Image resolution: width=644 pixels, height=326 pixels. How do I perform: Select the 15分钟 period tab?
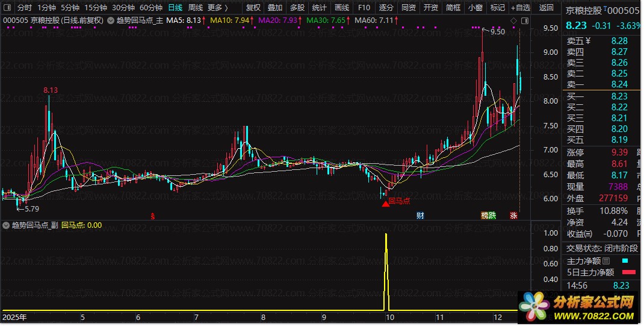(95, 8)
